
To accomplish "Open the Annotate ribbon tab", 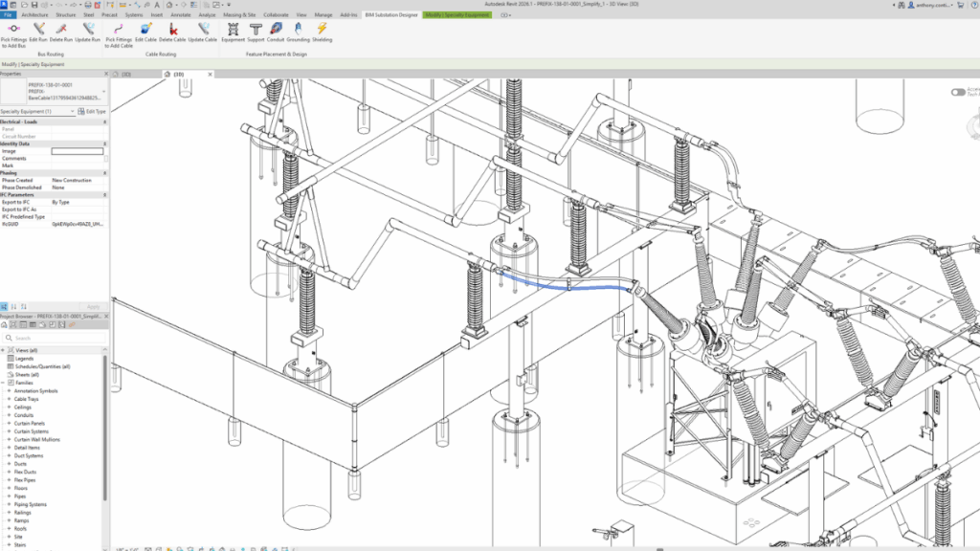I will pos(180,15).
